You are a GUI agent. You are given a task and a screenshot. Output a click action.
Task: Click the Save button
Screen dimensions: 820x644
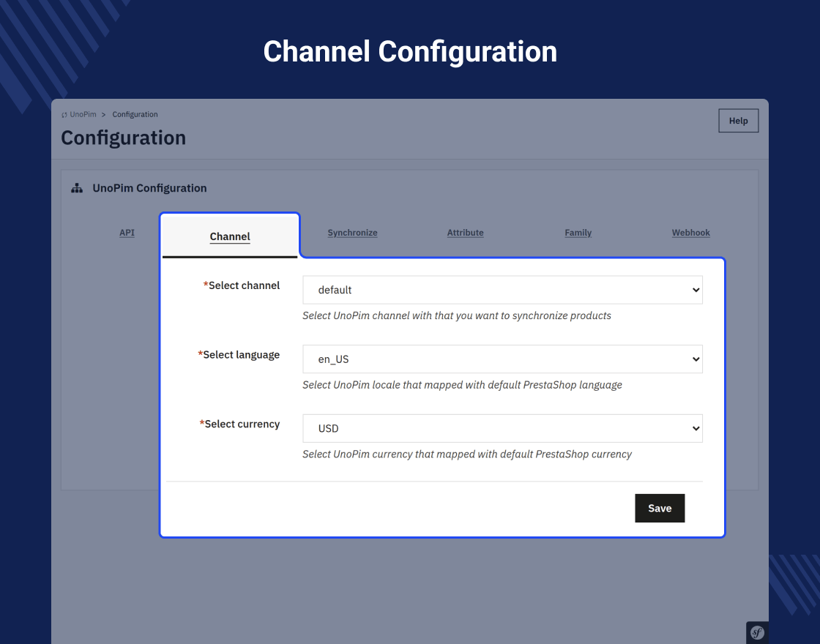tap(660, 508)
